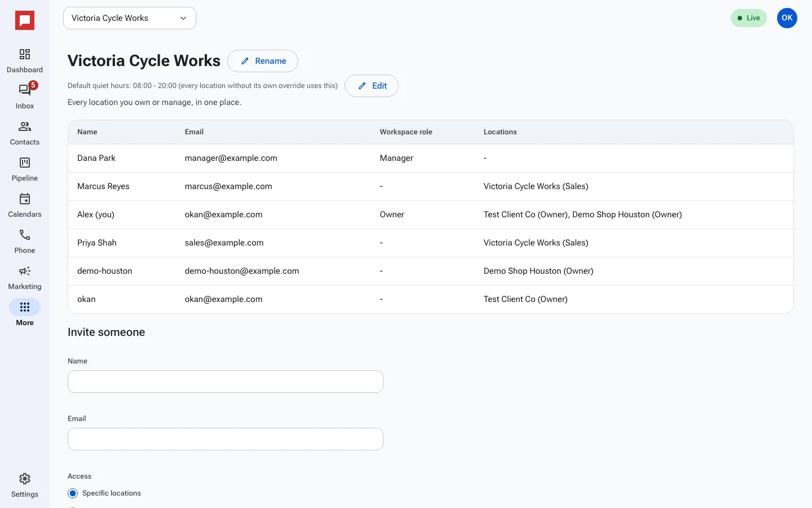Focus the invite Name input field
The width and height of the screenshot is (812, 508).
point(226,382)
